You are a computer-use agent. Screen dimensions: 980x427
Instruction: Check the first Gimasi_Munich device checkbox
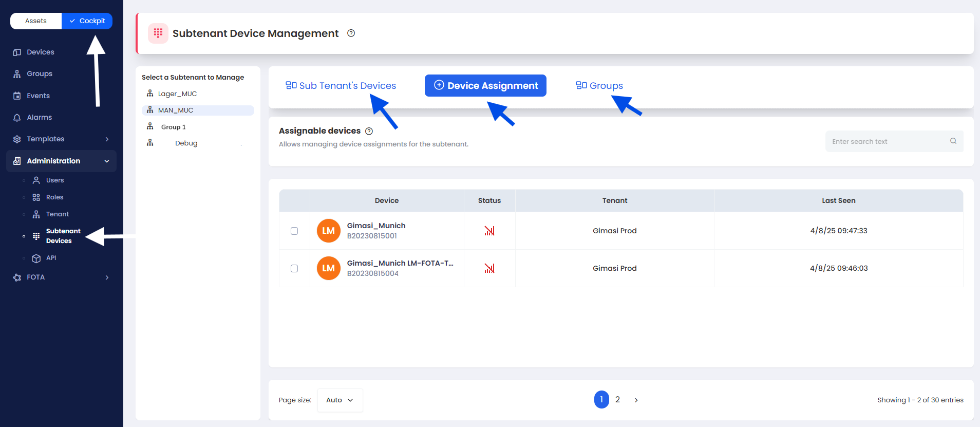pyautogui.click(x=294, y=231)
